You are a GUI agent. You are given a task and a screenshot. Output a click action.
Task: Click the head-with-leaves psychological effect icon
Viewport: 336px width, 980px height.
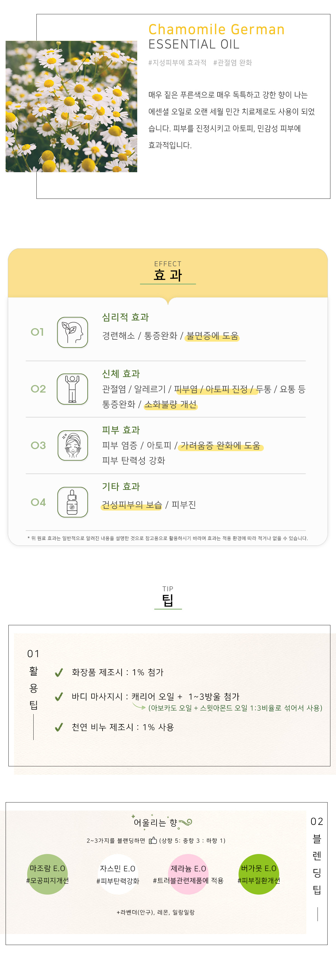(x=72, y=332)
